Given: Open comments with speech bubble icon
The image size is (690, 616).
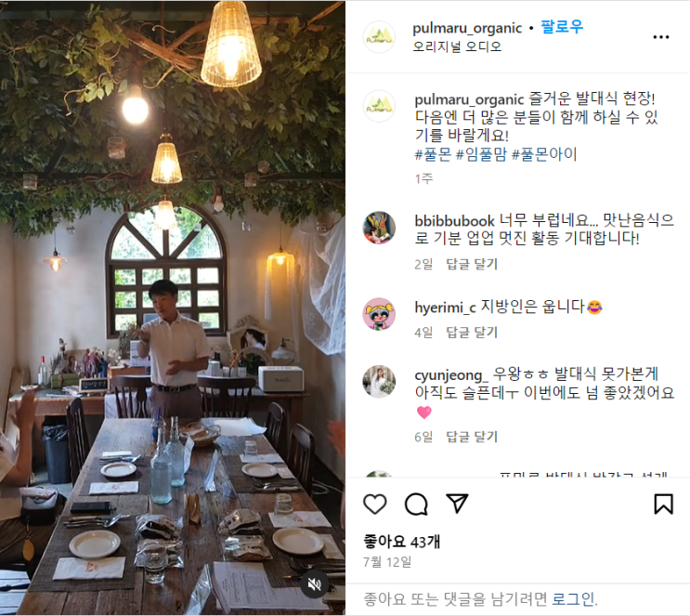Looking at the screenshot, I should [x=416, y=505].
